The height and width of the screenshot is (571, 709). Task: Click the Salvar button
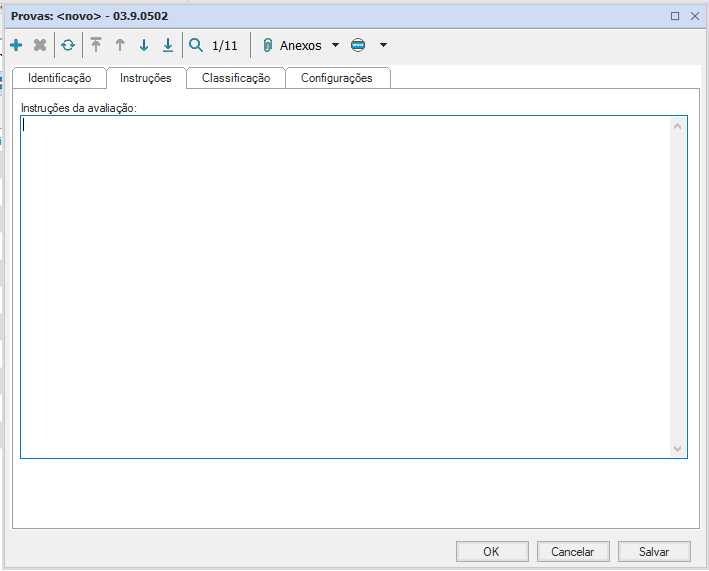click(x=654, y=551)
